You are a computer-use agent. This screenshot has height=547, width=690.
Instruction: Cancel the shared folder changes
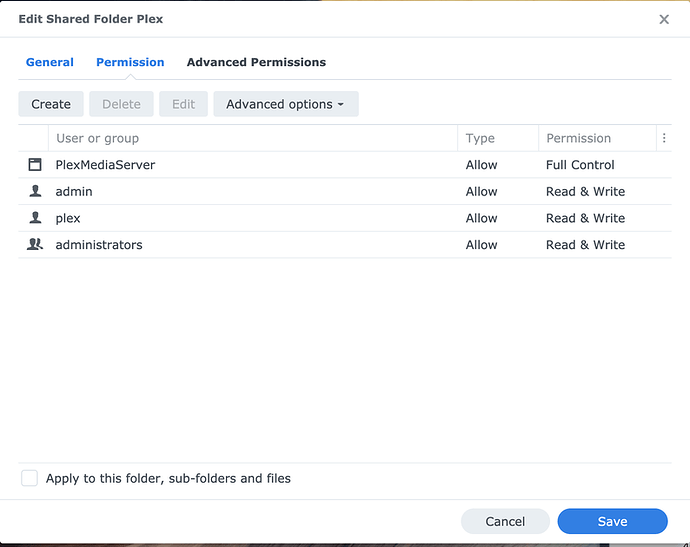tap(505, 521)
